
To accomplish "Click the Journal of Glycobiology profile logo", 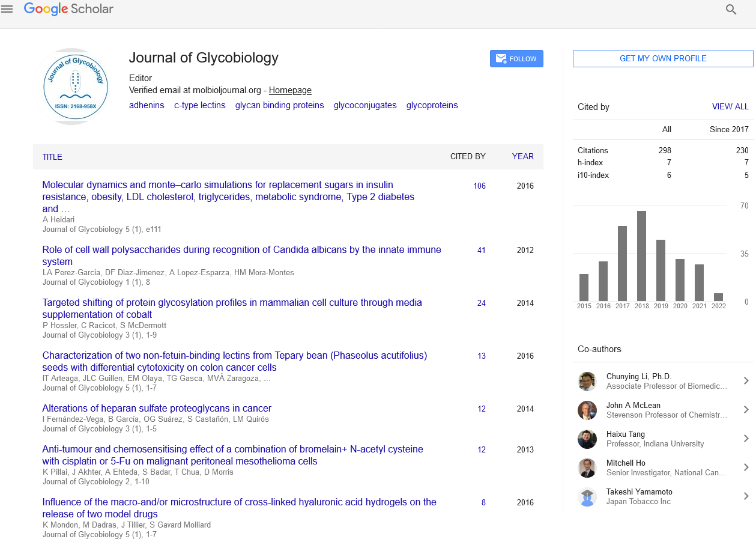I will pos(76,87).
